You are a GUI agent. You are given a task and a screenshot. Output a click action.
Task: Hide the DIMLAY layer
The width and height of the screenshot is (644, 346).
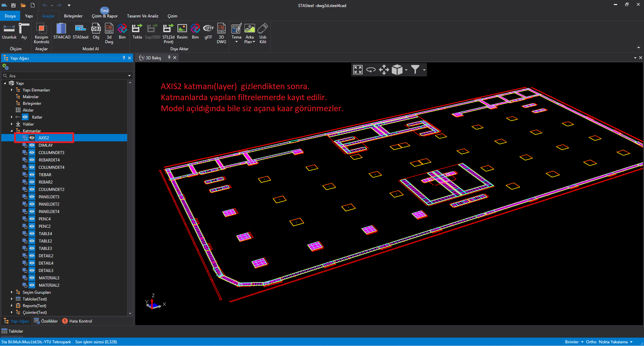[x=32, y=145]
